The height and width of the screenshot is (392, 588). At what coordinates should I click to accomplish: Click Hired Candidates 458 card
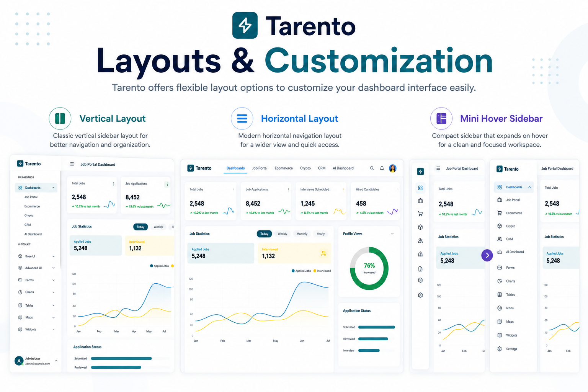click(375, 201)
